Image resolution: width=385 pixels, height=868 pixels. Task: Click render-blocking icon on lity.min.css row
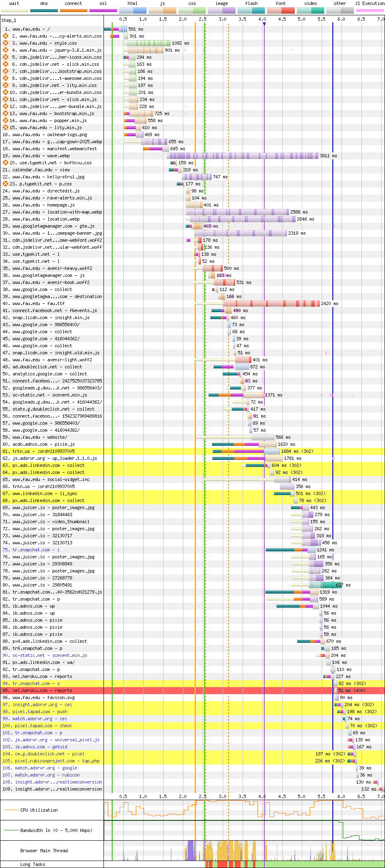pos(5,85)
